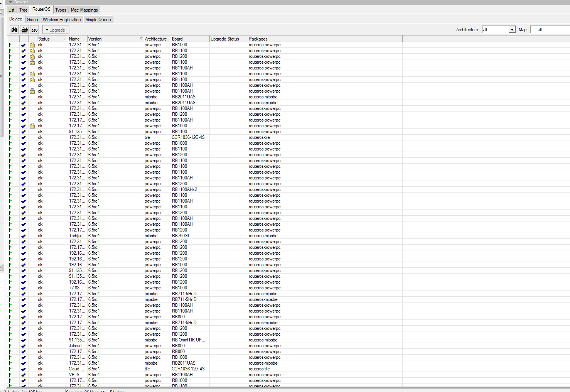Image resolution: width=570 pixels, height=392 pixels.
Task: Click the flag icon in the Torbjør RB750GL row
Action: [11, 236]
